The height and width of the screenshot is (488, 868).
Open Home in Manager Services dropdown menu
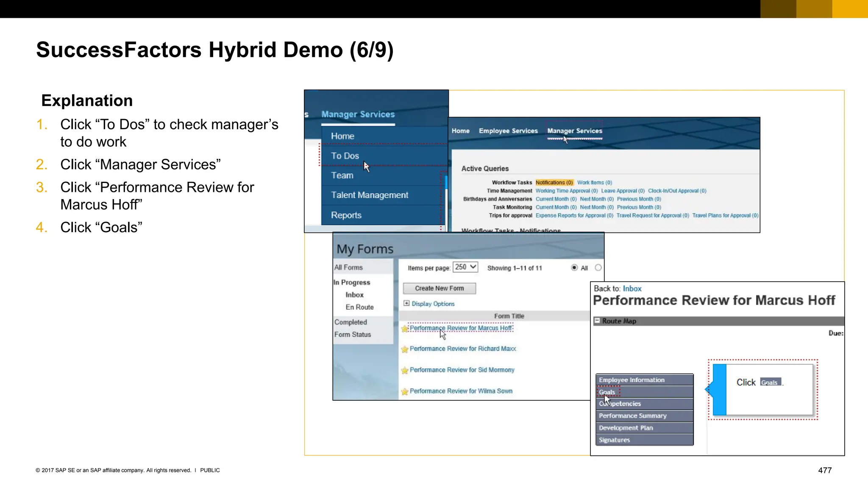(x=384, y=136)
